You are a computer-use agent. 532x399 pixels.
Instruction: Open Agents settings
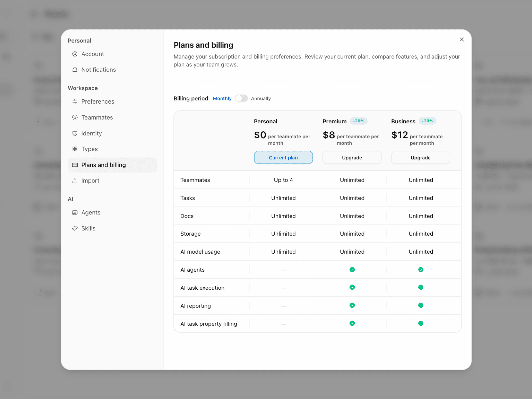(x=112, y=213)
